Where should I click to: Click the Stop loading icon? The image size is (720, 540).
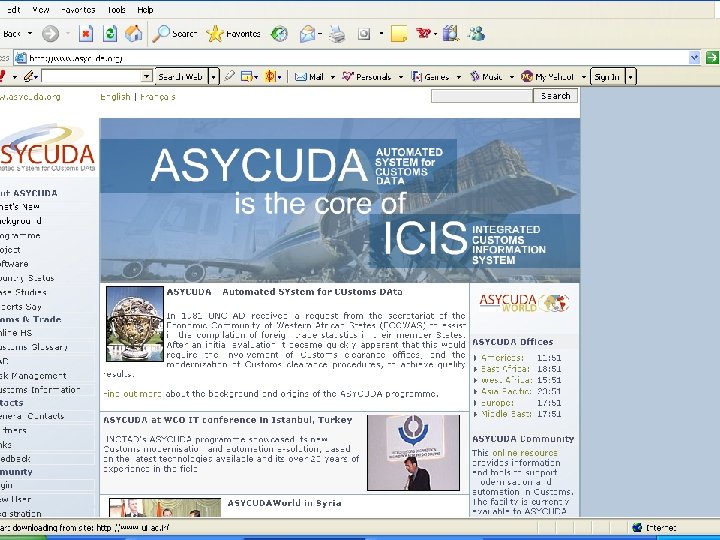(86, 34)
